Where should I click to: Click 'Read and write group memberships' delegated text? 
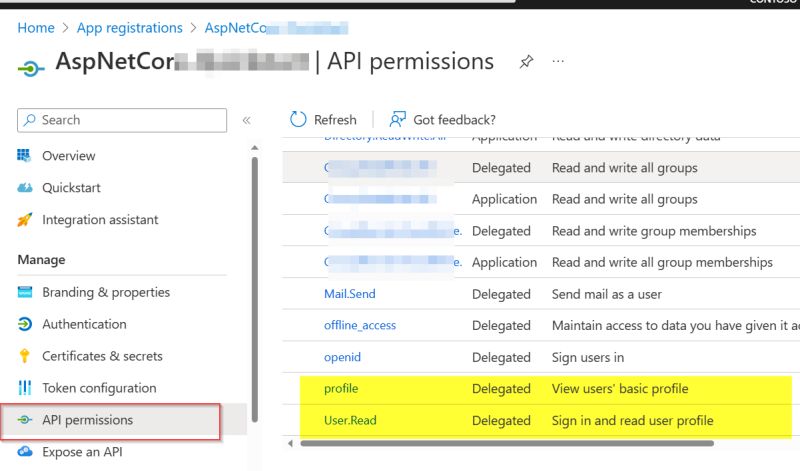(654, 231)
